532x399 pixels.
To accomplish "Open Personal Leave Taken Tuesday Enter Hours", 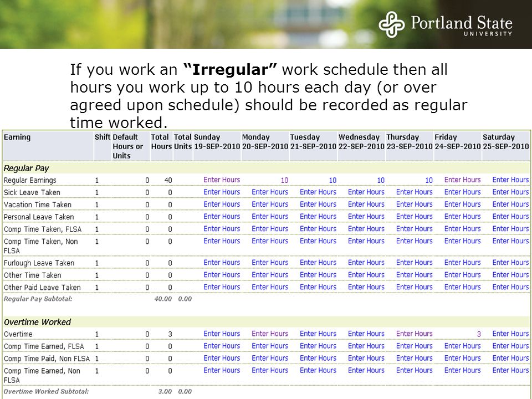I will pos(318,217).
